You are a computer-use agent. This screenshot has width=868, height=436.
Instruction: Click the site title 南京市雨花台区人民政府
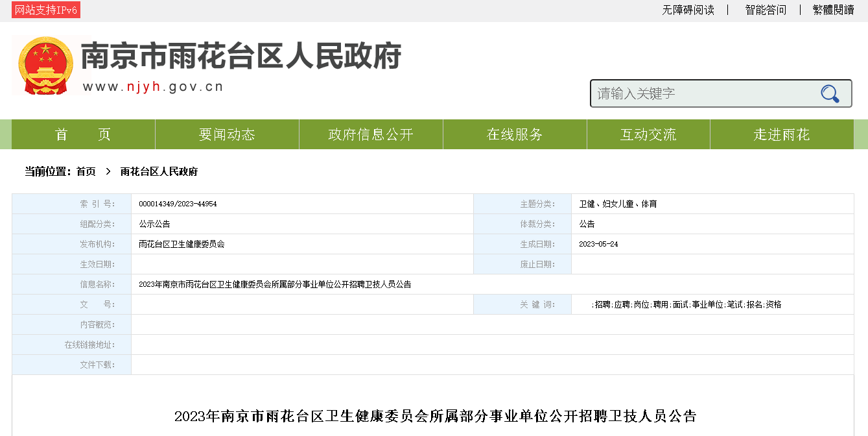(241, 57)
